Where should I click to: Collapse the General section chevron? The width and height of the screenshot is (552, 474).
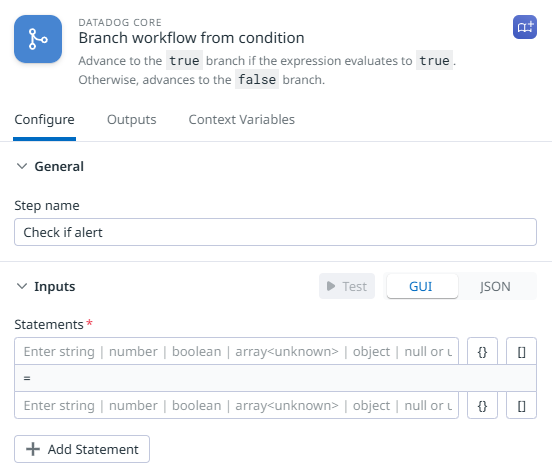[x=22, y=166]
